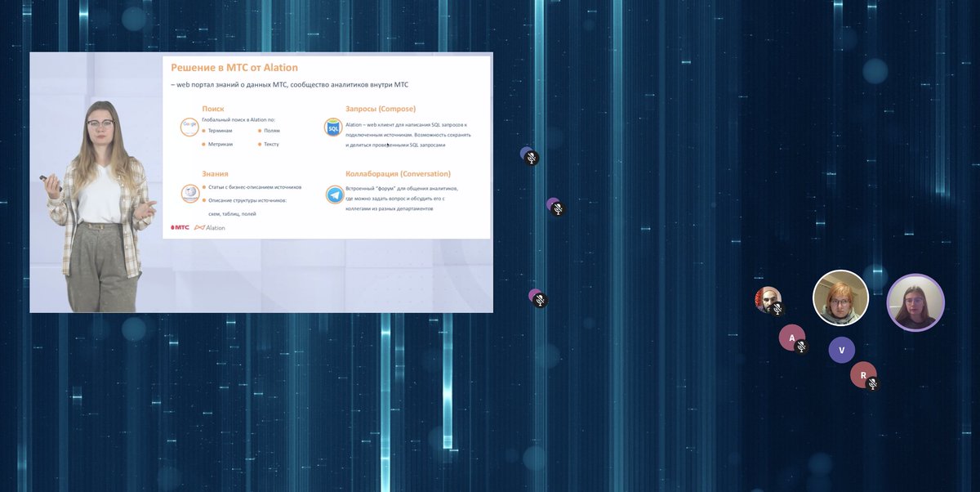Click the Telegram icon beside Коллаборация
980x492 pixels.
coord(334,195)
